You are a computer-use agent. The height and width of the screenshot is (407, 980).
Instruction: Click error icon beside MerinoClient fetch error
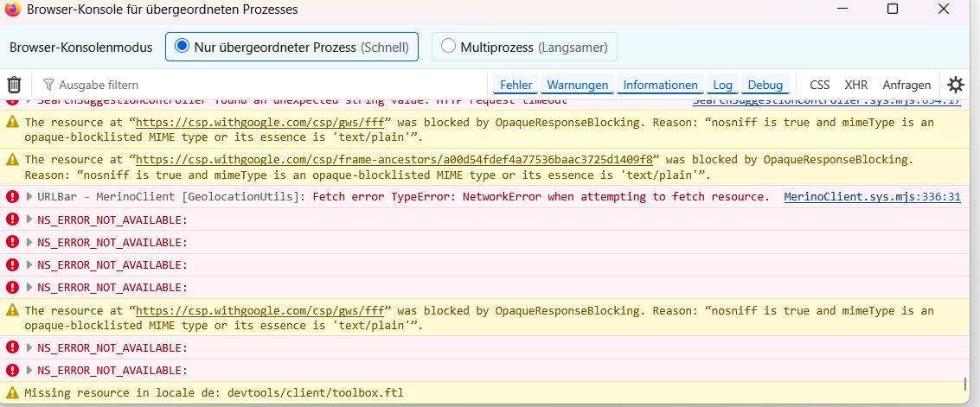tap(12, 197)
